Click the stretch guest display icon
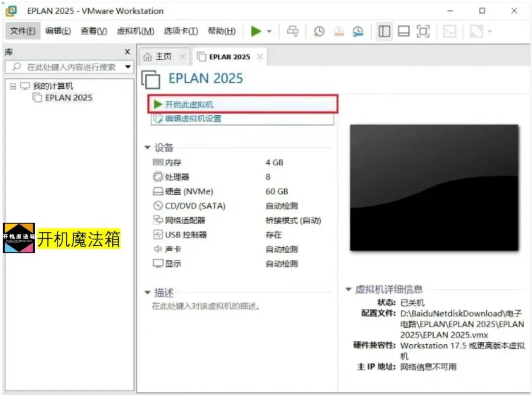 pyautogui.click(x=476, y=31)
